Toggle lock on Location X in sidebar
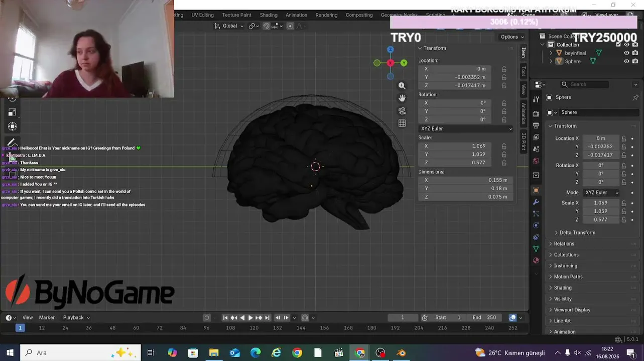Screen dimensions: 644x361 [x=504, y=69]
